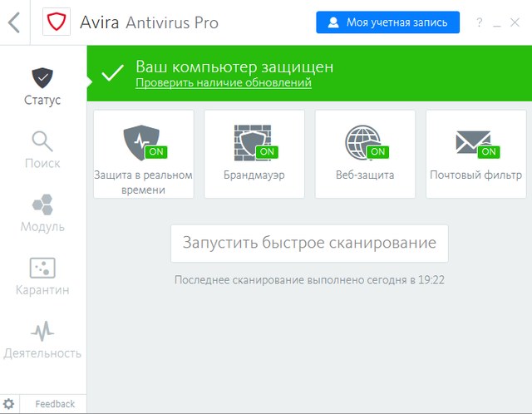Click the back arrow chevron

[14, 22]
